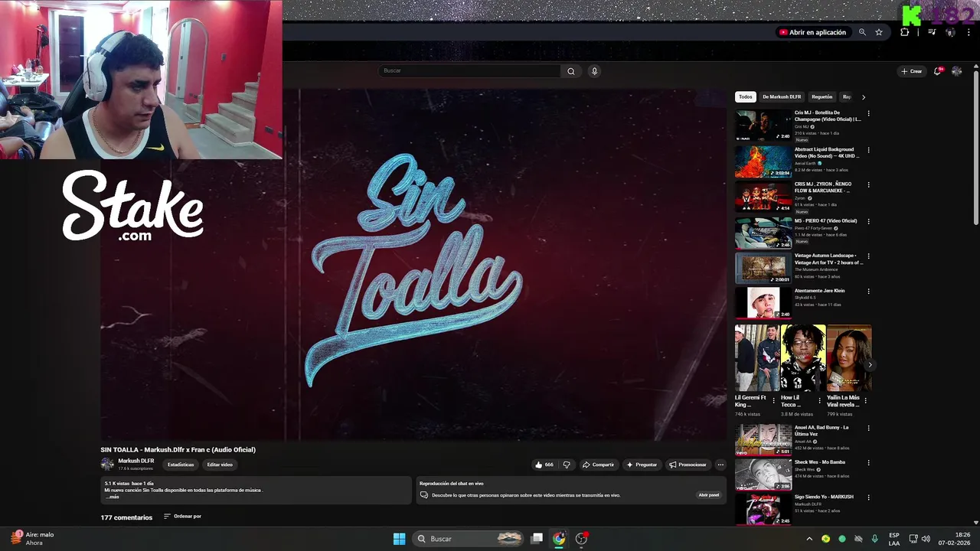
Task: Open Task View in taskbar
Action: 537,539
